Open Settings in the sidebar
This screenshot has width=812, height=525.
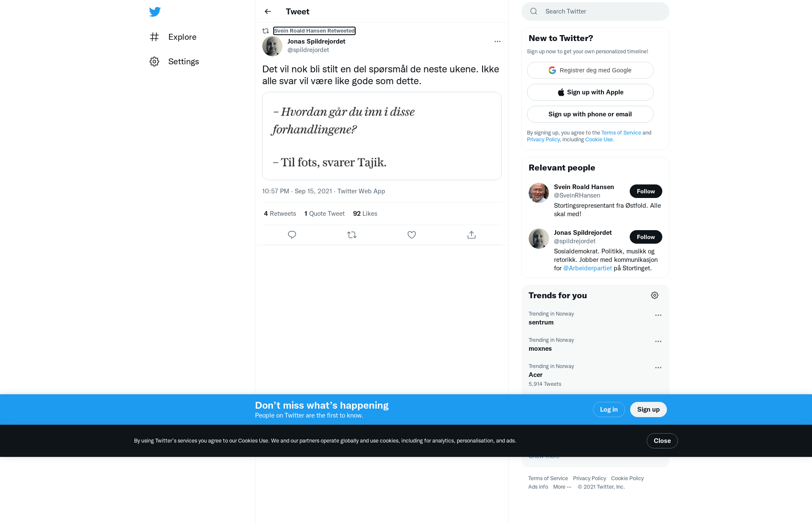[x=174, y=61]
